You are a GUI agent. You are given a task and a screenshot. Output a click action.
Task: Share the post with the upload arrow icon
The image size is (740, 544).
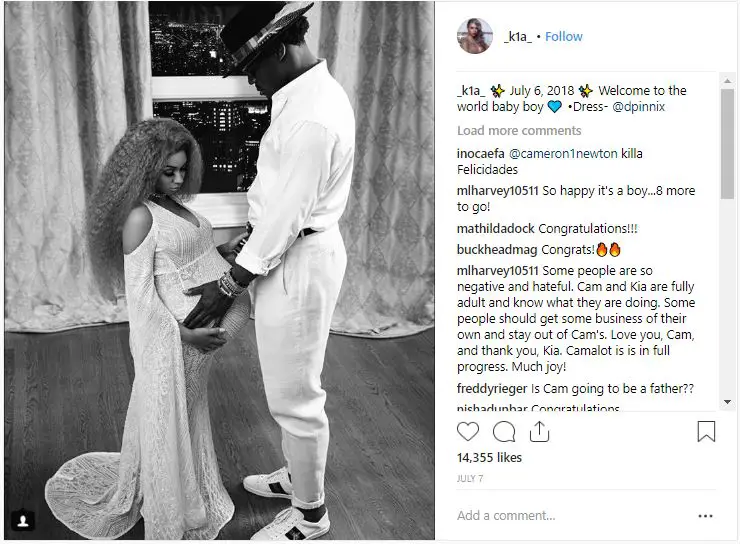click(x=539, y=431)
